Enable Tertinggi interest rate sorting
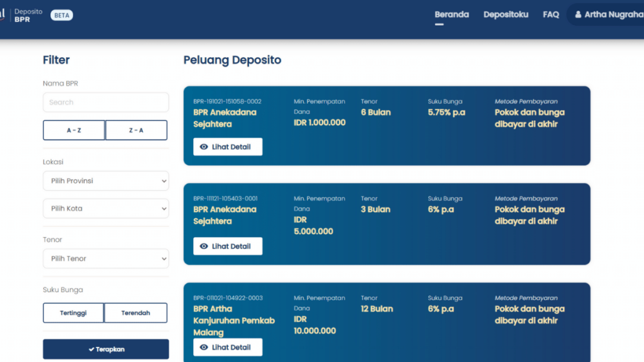The width and height of the screenshot is (644, 362). 73,312
